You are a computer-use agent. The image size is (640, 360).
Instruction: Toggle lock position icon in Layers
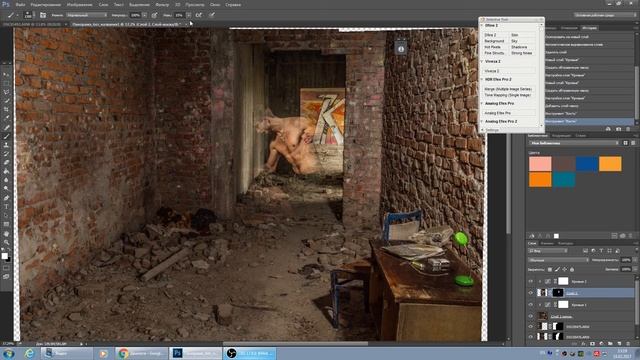click(564, 269)
